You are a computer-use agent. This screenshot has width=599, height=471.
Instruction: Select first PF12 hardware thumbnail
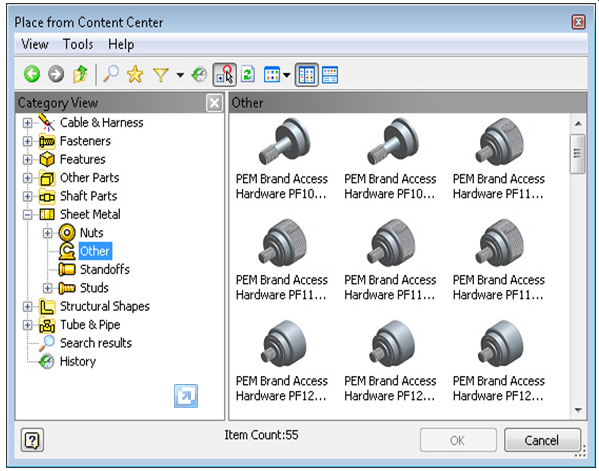283,343
